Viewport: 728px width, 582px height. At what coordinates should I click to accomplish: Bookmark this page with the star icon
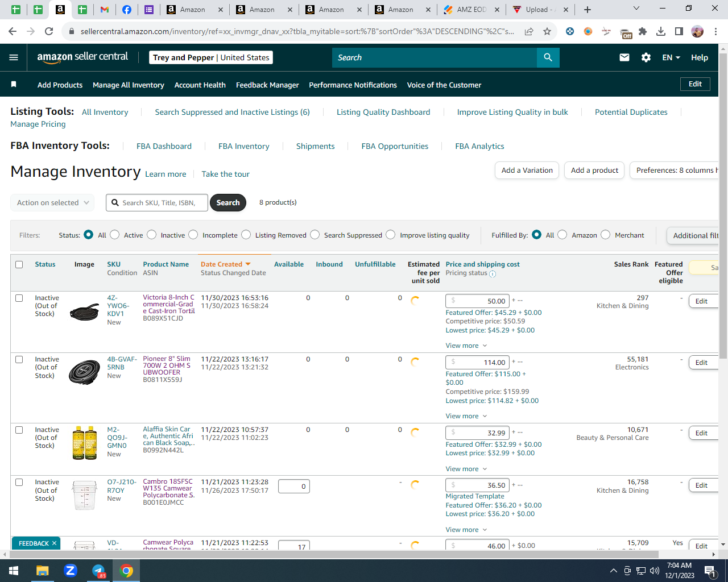click(x=547, y=31)
